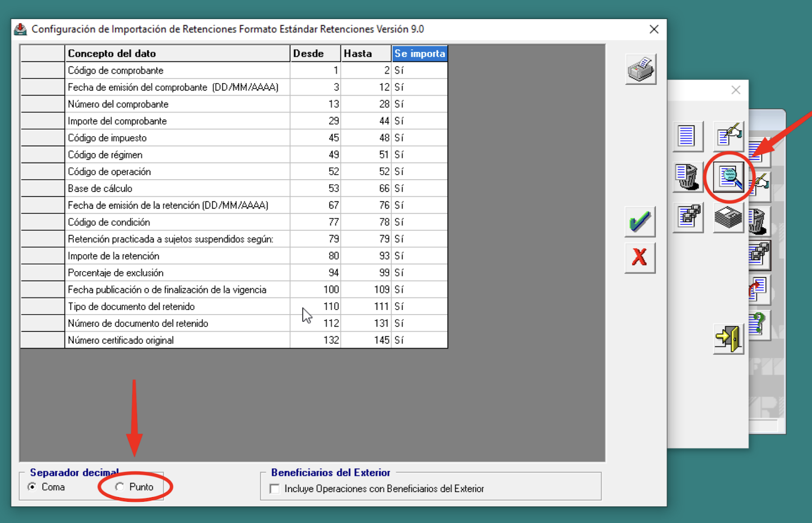
Task: Click Desde value 100 in Fecha publicación row
Action: pyautogui.click(x=315, y=290)
